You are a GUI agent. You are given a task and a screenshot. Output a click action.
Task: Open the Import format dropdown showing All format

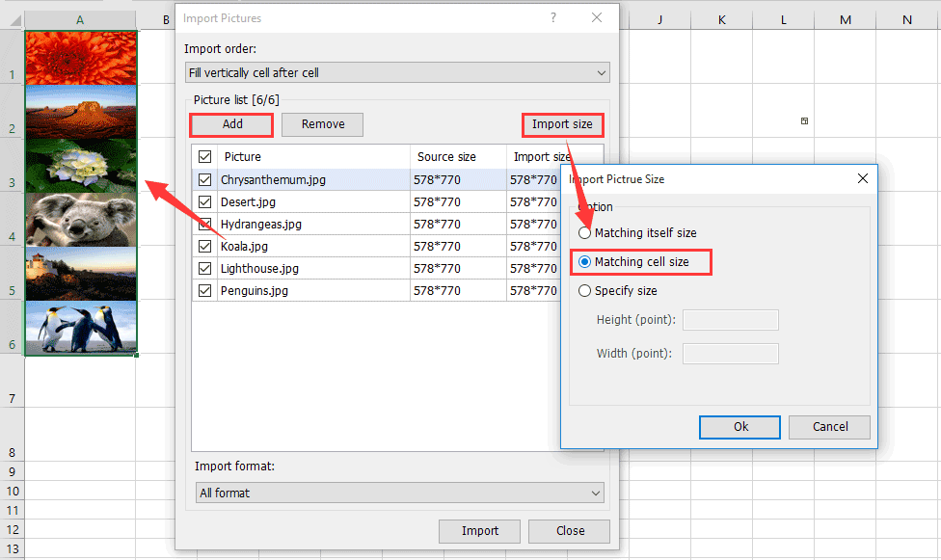398,492
